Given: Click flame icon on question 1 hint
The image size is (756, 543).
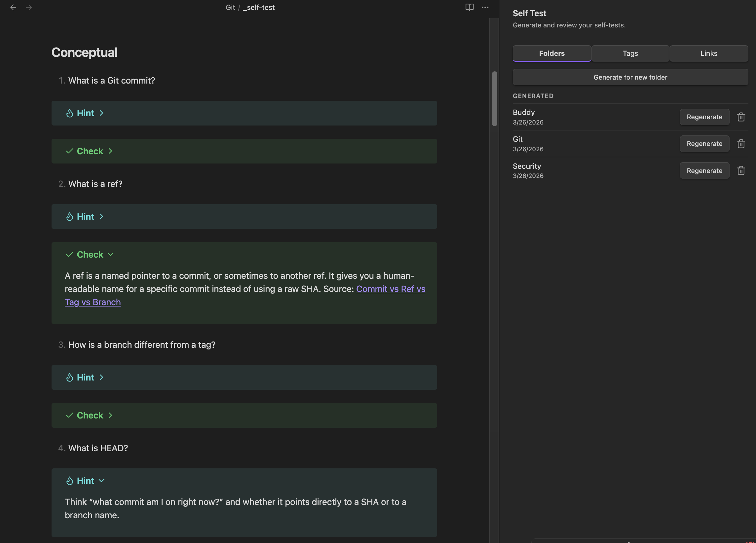Looking at the screenshot, I should pos(69,113).
